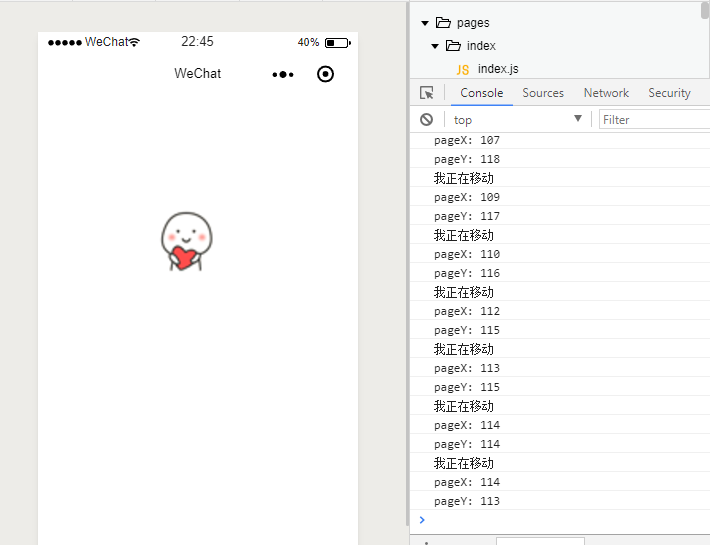This screenshot has height=545, width=710.
Task: Click the WeChat page title
Action: point(198,73)
